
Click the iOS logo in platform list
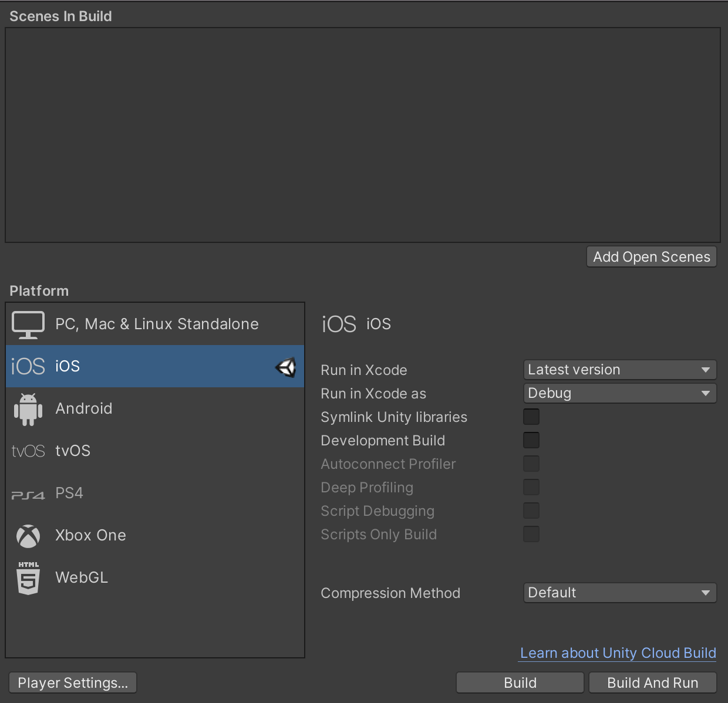28,366
